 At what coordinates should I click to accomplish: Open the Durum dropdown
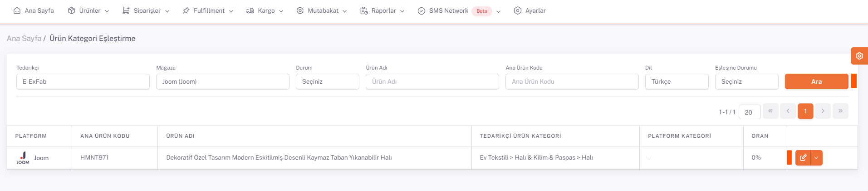[x=327, y=81]
